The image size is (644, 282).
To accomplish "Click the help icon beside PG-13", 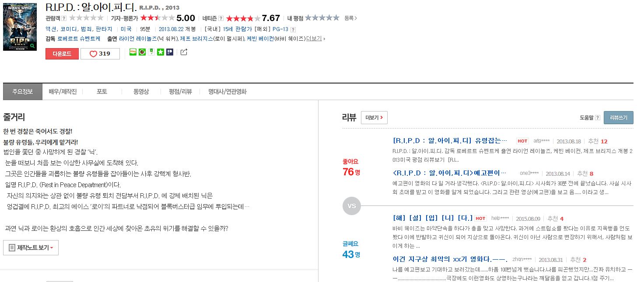I will (x=293, y=29).
